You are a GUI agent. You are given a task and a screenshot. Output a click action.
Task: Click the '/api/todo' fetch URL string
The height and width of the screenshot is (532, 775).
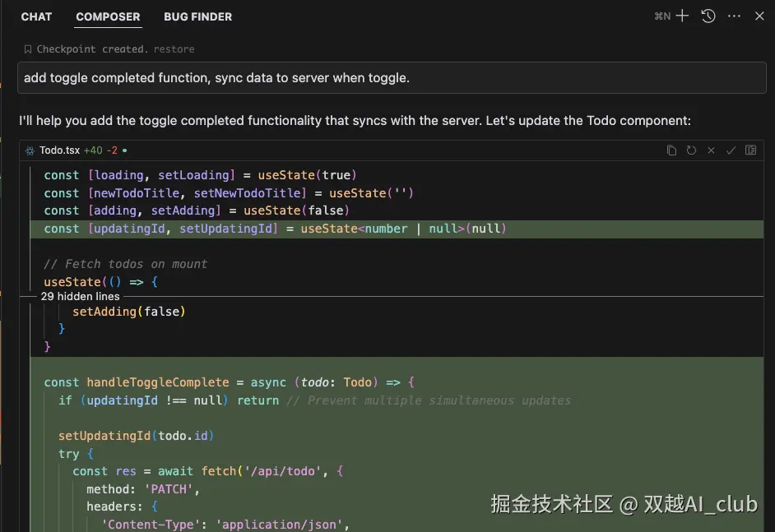click(283, 471)
